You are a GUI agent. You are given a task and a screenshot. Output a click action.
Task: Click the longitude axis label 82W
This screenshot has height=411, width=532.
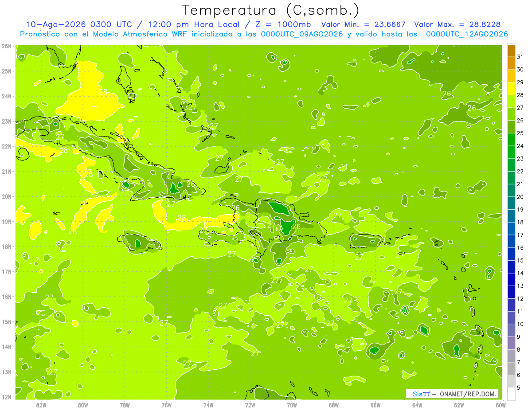point(41,405)
